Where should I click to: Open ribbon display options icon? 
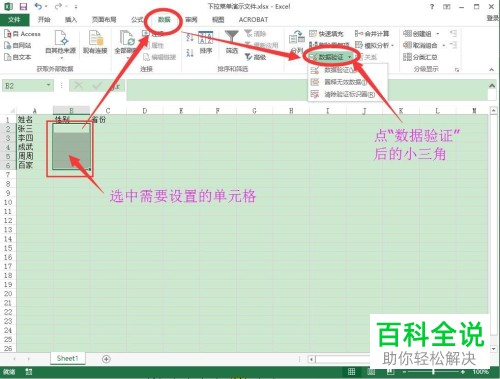(x=447, y=7)
